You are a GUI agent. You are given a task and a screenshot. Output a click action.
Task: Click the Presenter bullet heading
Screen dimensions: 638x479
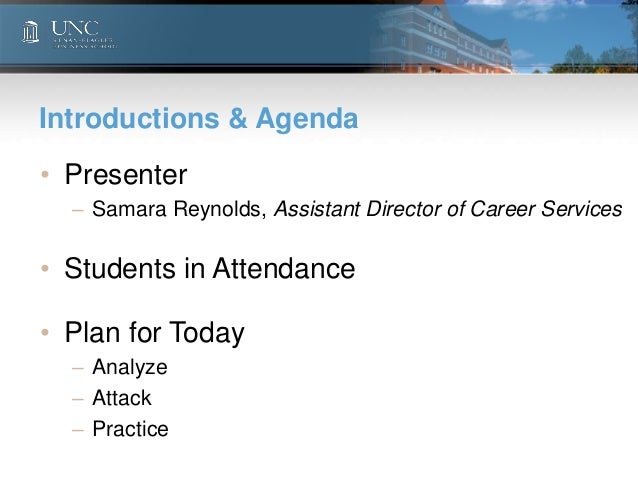point(126,175)
